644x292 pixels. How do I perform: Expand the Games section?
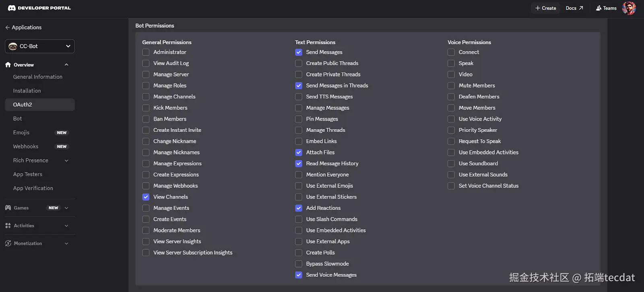(x=66, y=208)
